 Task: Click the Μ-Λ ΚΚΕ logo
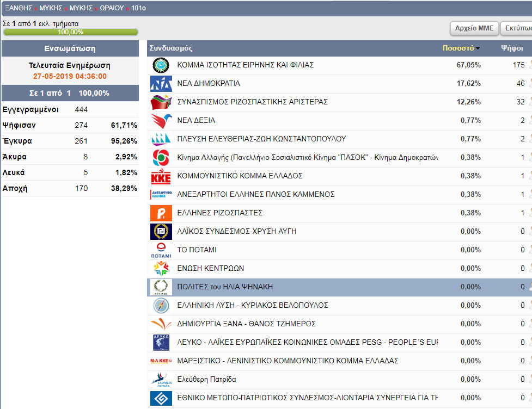(161, 361)
